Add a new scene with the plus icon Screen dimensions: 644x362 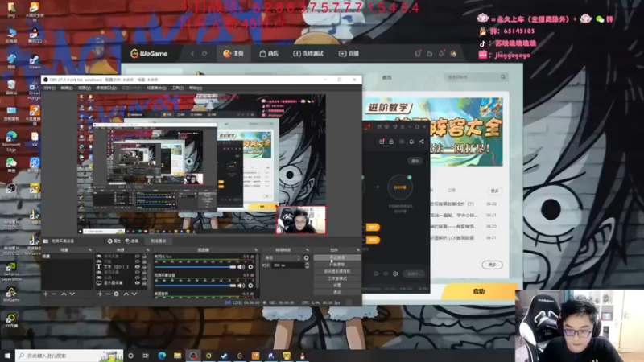(x=46, y=294)
